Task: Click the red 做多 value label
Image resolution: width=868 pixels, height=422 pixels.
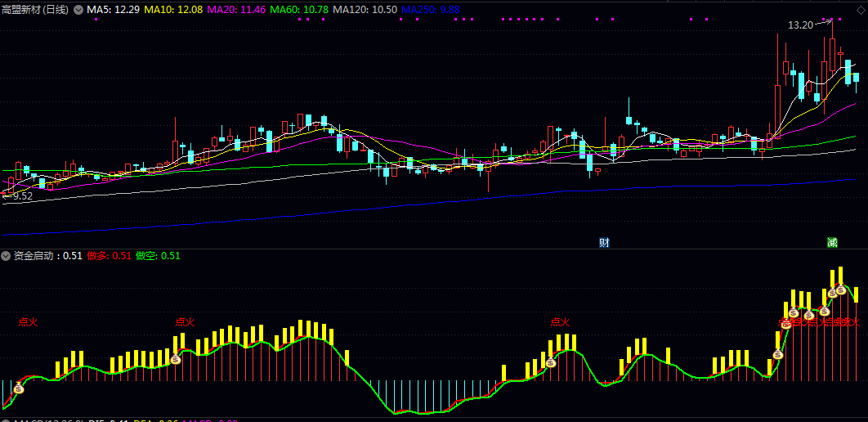Action: pos(109,256)
